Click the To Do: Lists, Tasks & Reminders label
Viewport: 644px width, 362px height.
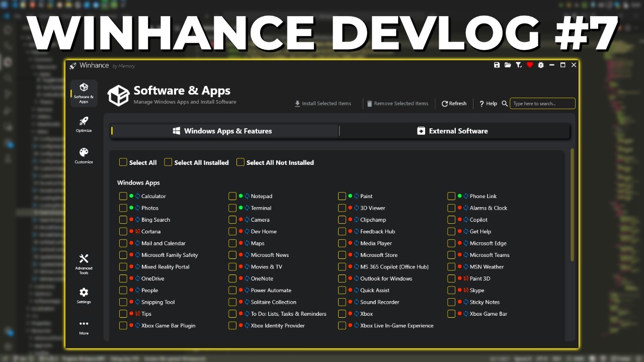click(289, 314)
